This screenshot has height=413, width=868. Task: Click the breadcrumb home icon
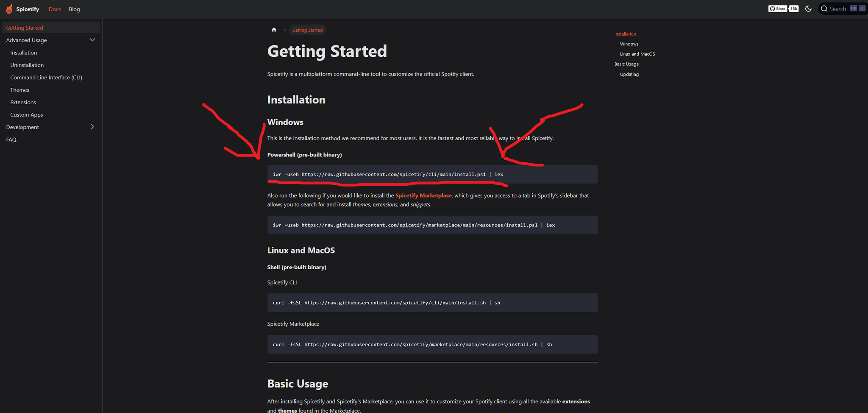tap(274, 30)
